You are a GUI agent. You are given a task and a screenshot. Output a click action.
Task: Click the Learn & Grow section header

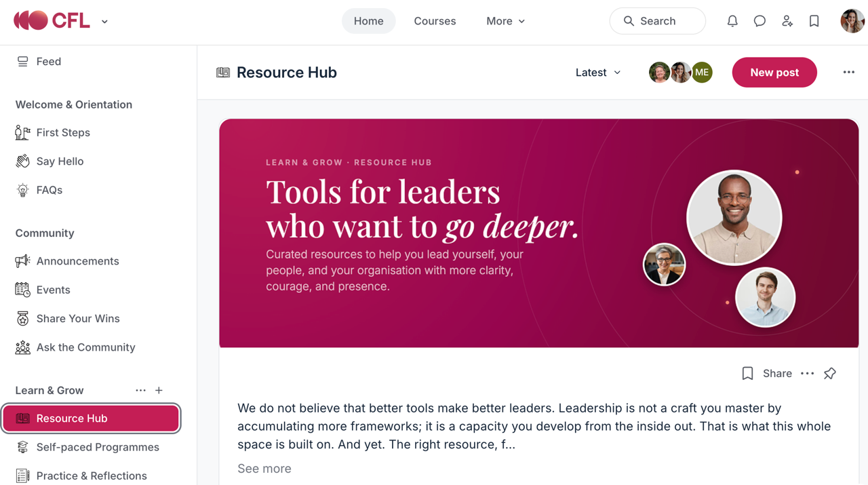pyautogui.click(x=50, y=390)
